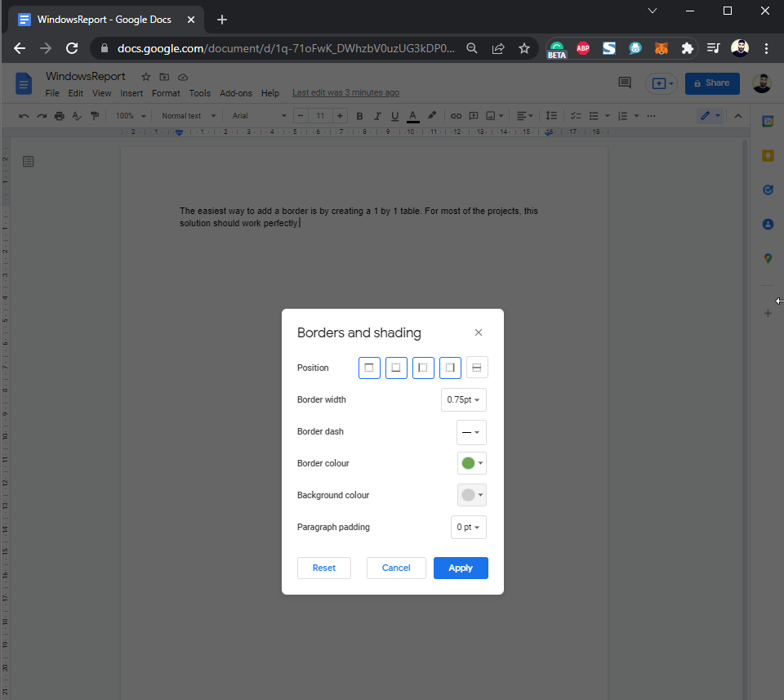Screen dimensions: 784x700
Task: Toggle italic formatting
Action: [x=377, y=116]
